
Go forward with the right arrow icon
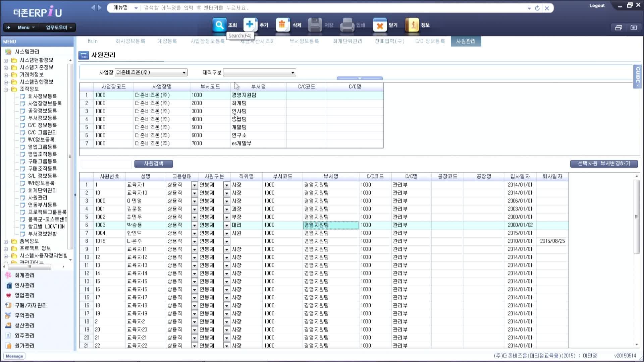coord(99,7)
